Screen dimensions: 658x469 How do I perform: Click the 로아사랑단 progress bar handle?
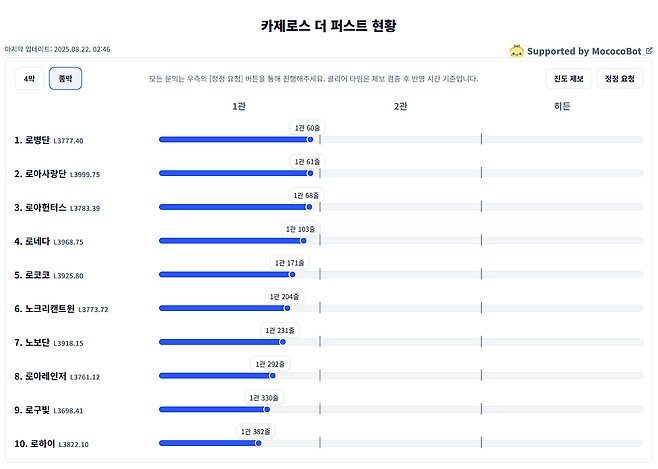310,173
